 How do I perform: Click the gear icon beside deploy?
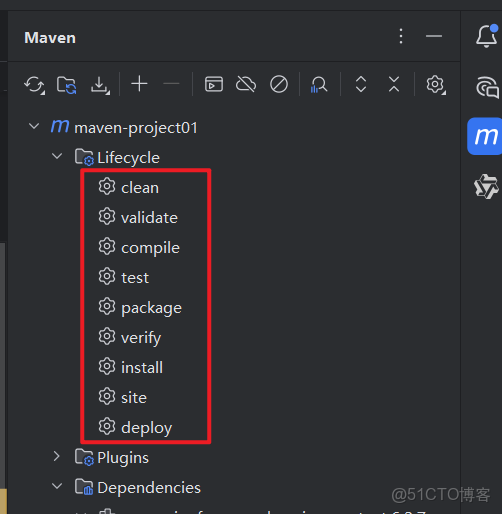coord(107,426)
